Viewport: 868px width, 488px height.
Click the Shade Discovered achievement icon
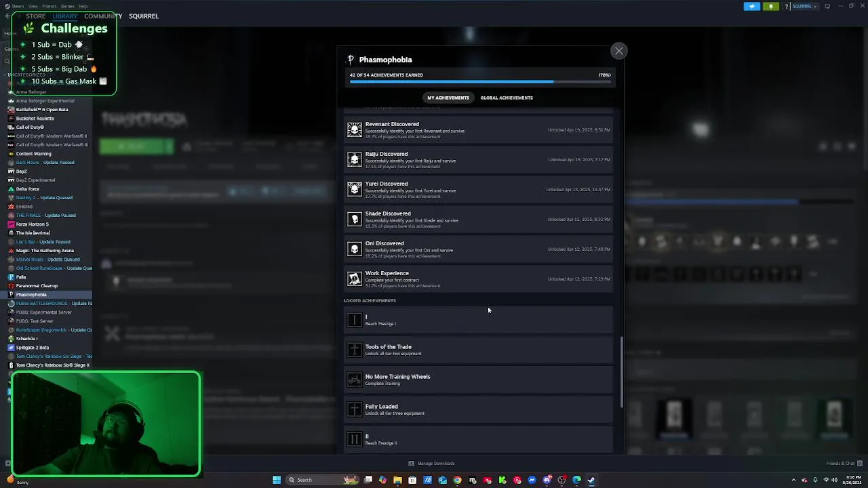pyautogui.click(x=355, y=219)
